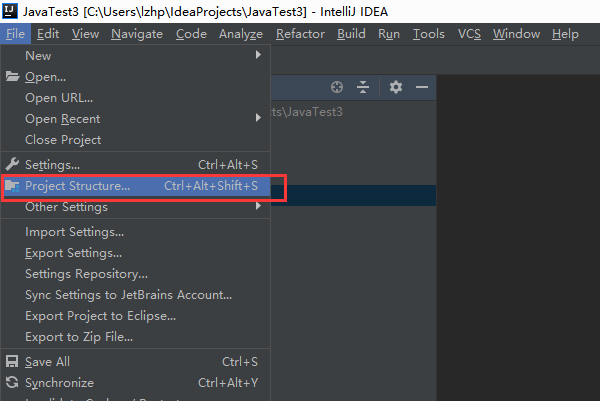The image size is (600, 401).
Task: Open the Run menu
Action: 389,34
